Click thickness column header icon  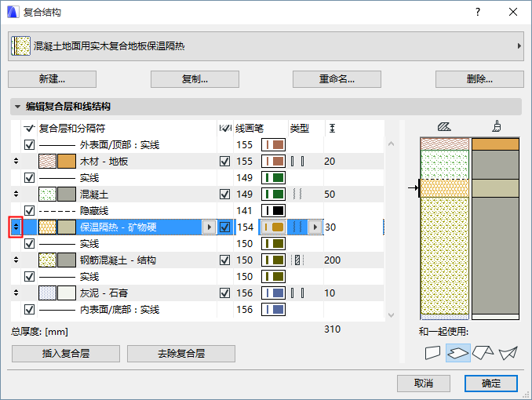(332, 129)
